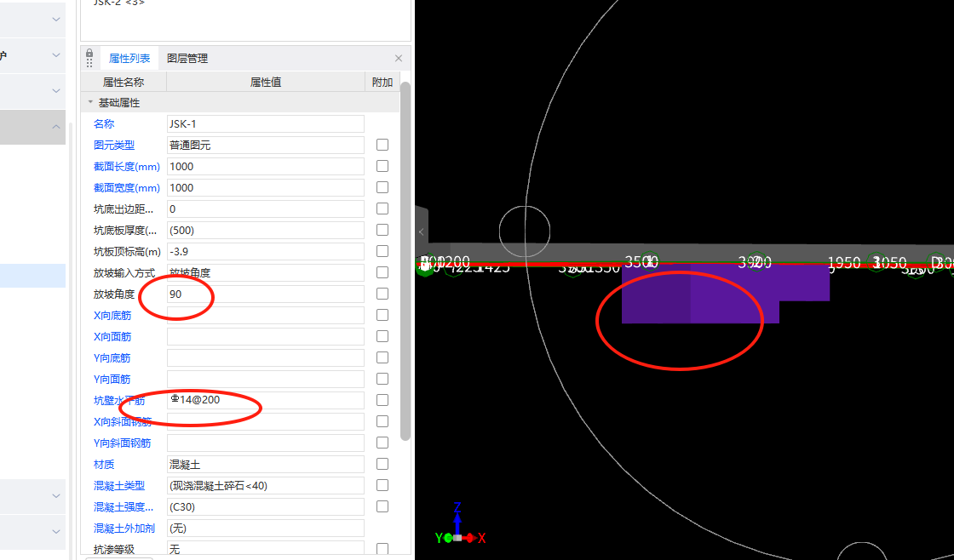Tick the 附加 checkbox for 截面长度(mm)
The height and width of the screenshot is (560, 954).
[382, 166]
